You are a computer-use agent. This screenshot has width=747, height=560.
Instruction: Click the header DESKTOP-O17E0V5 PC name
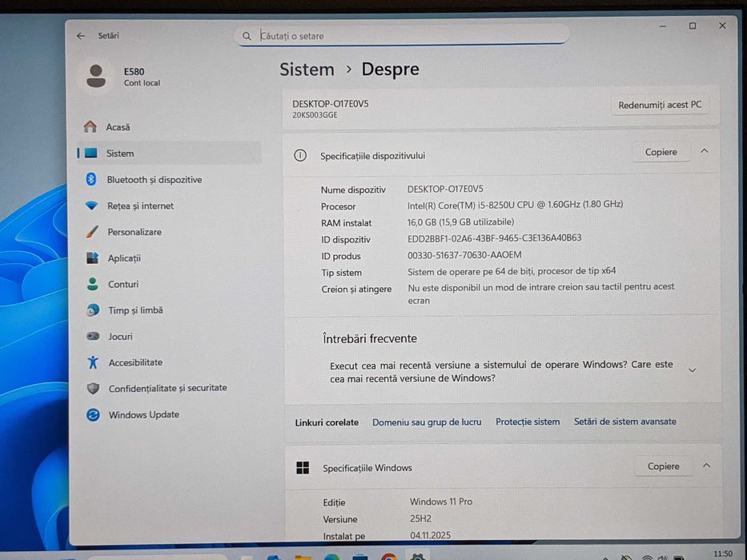click(x=330, y=103)
